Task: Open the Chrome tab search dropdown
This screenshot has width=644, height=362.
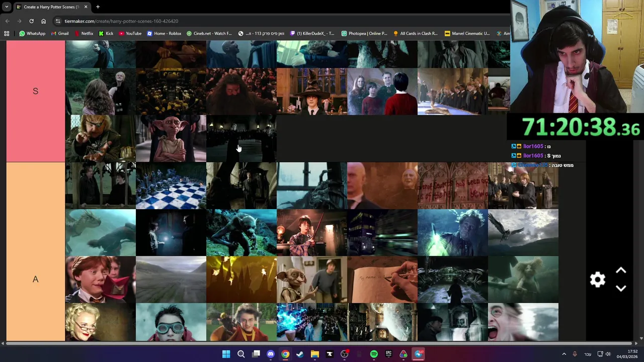Action: click(x=7, y=7)
